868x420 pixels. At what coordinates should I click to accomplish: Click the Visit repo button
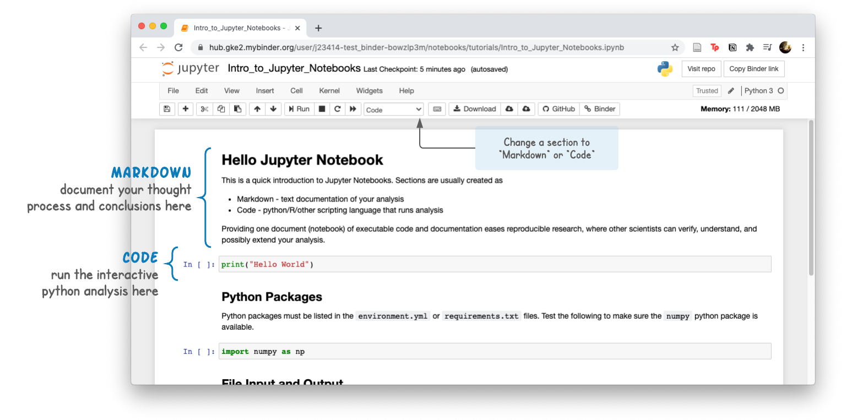[701, 69]
